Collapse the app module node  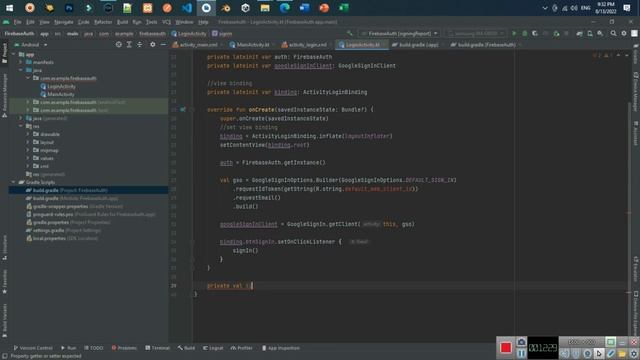click(13, 54)
